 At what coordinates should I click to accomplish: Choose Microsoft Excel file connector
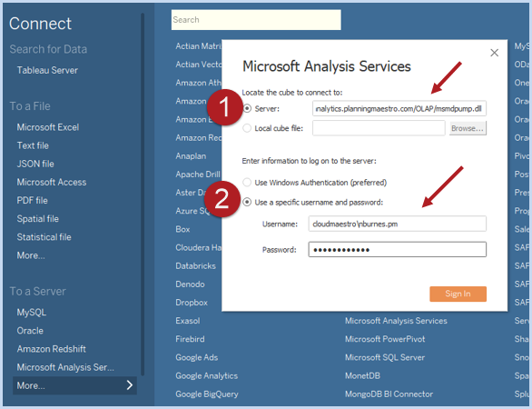(48, 127)
